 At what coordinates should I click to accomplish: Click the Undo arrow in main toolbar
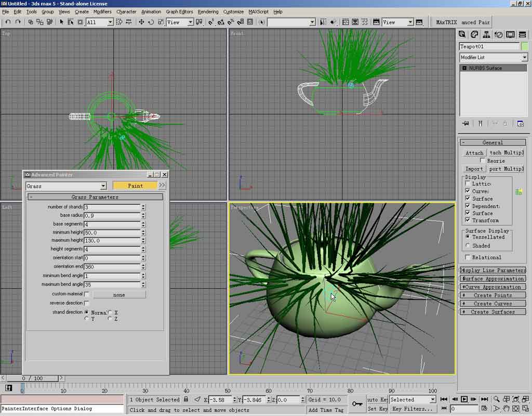(8, 22)
